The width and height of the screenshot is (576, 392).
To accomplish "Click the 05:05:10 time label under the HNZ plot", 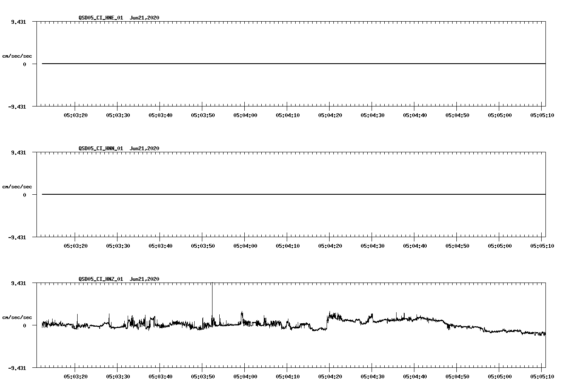I will click(x=542, y=377).
